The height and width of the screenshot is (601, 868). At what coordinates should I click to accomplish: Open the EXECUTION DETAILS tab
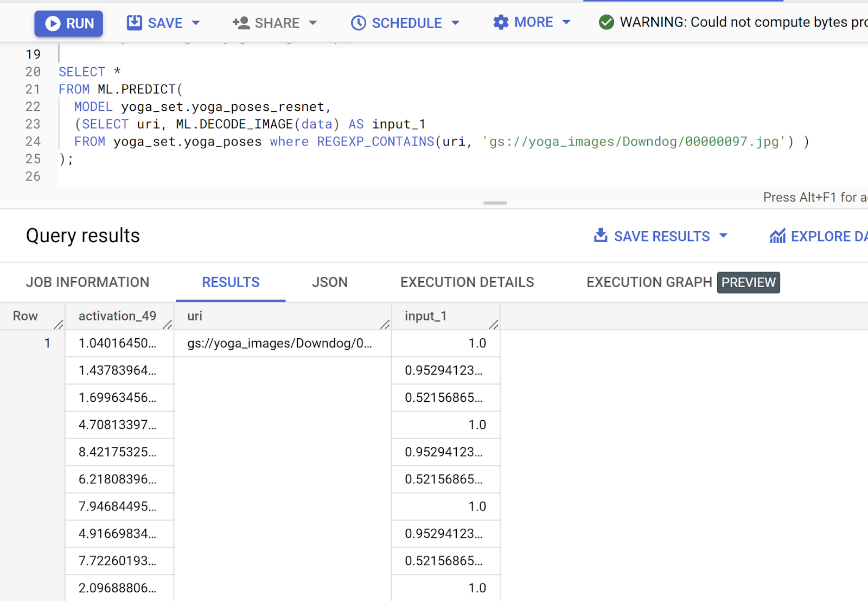(x=467, y=282)
